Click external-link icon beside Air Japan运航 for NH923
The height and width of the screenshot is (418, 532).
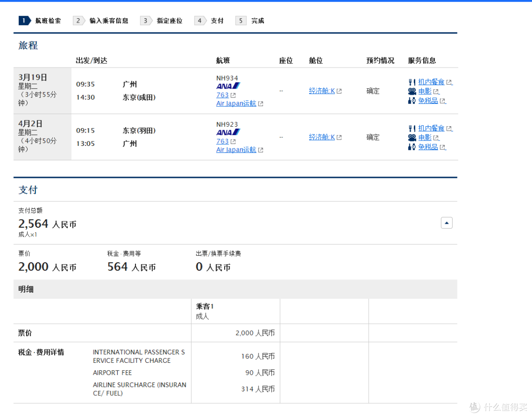[261, 150]
